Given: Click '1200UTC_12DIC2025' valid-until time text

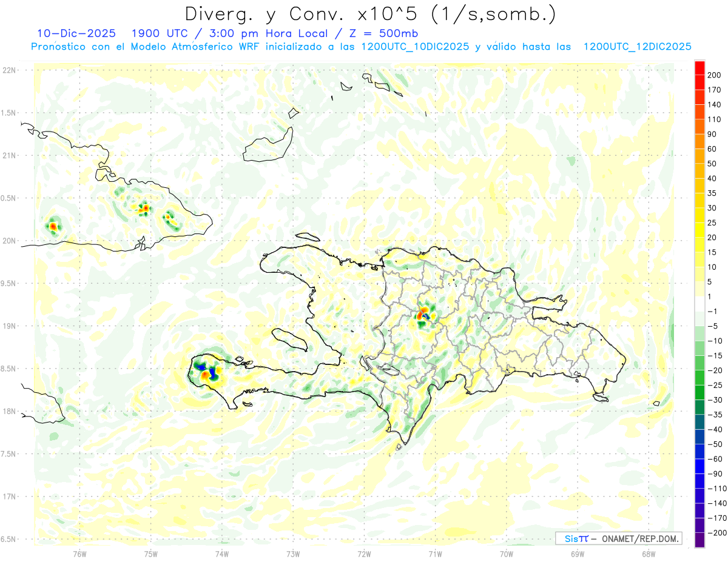Looking at the screenshot, I should [x=638, y=47].
